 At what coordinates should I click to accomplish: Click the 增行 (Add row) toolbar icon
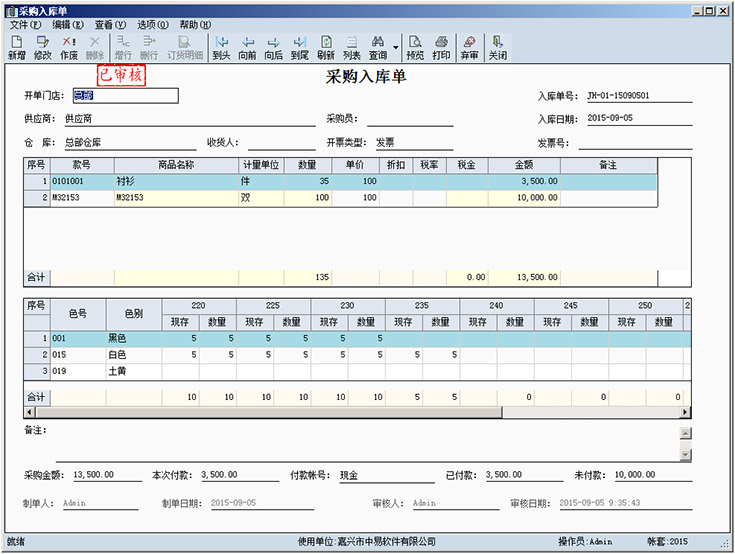click(x=123, y=48)
